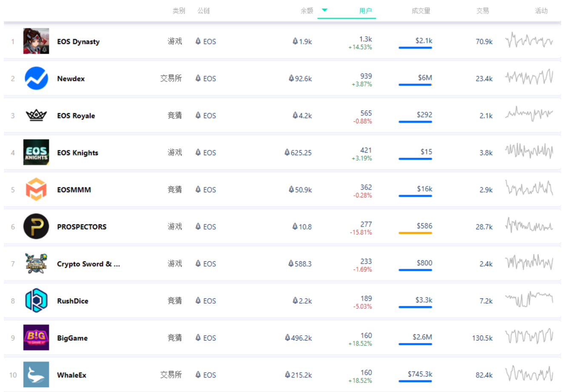Open the EOS Royale crown icon
This screenshot has height=392, width=563.
[36, 115]
